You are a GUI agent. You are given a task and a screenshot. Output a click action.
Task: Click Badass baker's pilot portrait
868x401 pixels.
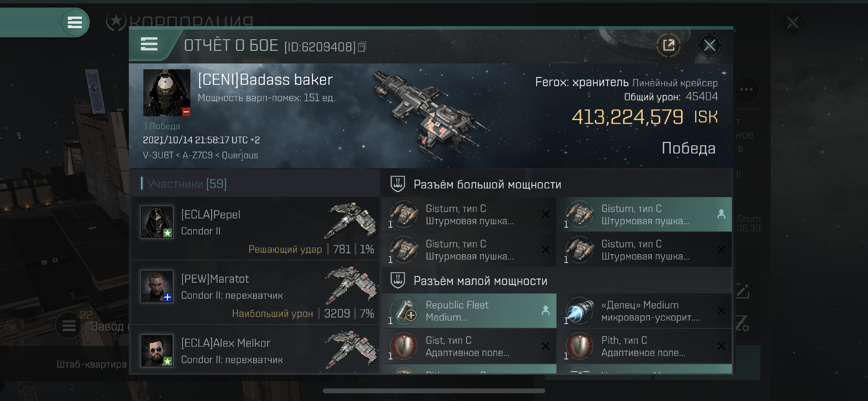167,93
